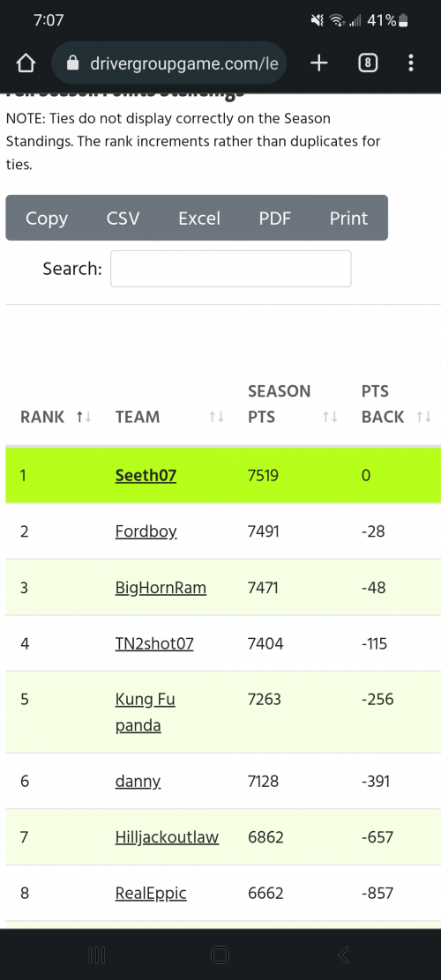Viewport: 441px width, 980px height.
Task: Sort table by RANK column
Action: (56, 417)
